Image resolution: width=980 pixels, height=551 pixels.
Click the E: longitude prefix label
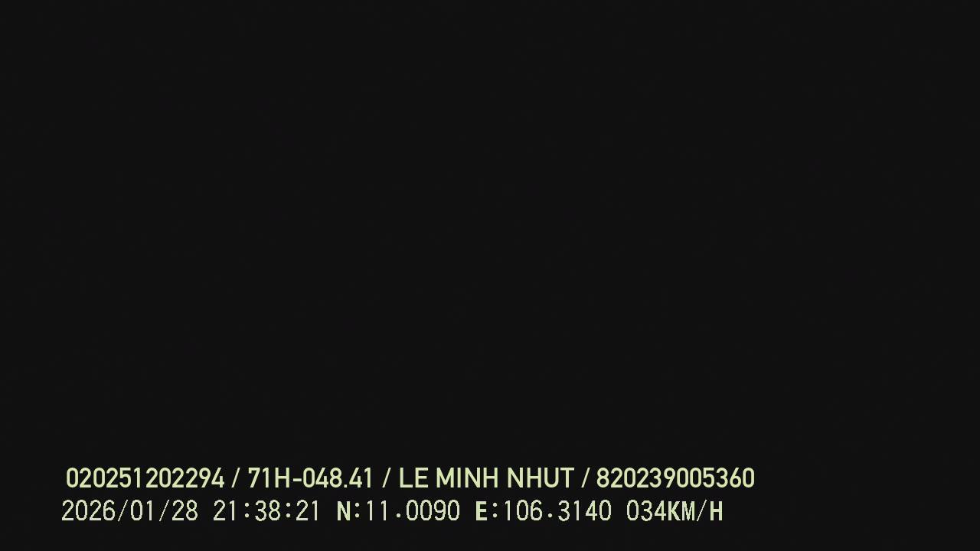click(487, 511)
